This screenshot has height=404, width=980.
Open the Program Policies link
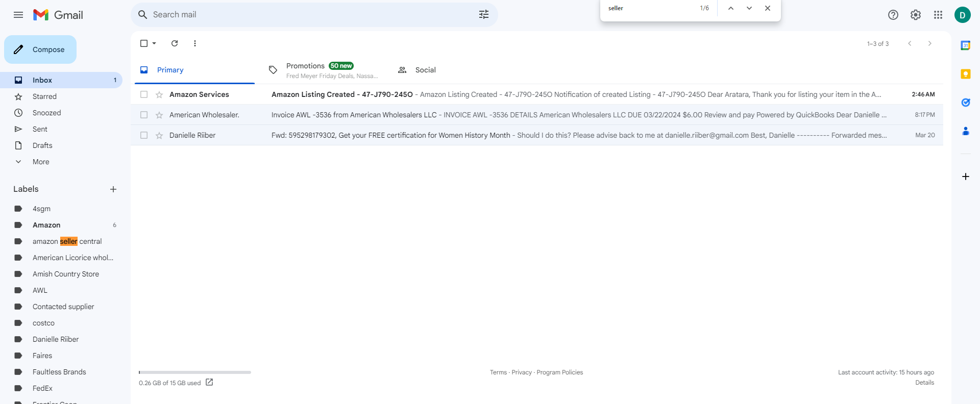click(x=560, y=372)
